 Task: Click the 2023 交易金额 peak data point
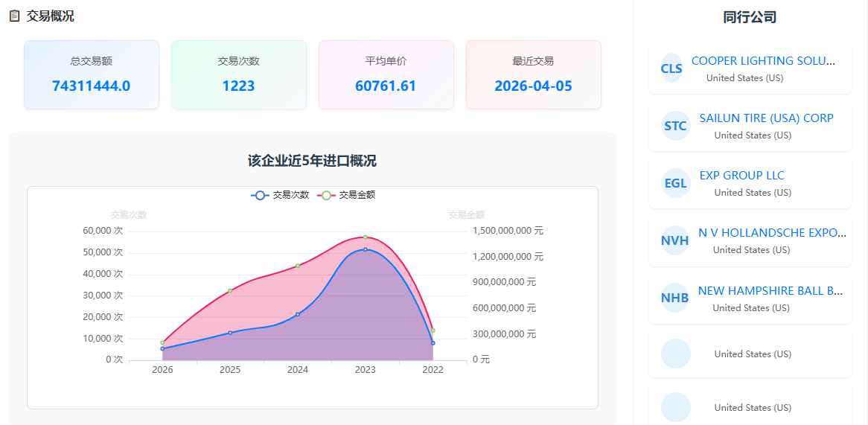(x=366, y=237)
